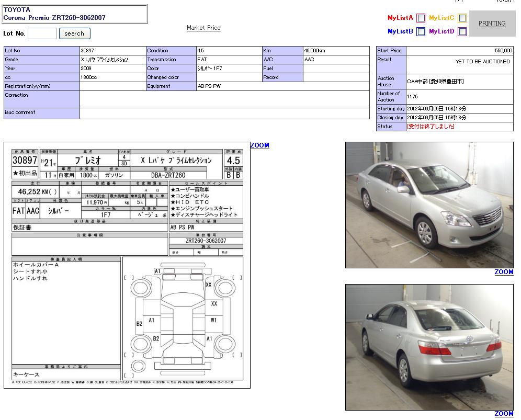Open ZOOM link beside the auction sheet
The height and width of the screenshot is (420, 521).
coord(259,145)
